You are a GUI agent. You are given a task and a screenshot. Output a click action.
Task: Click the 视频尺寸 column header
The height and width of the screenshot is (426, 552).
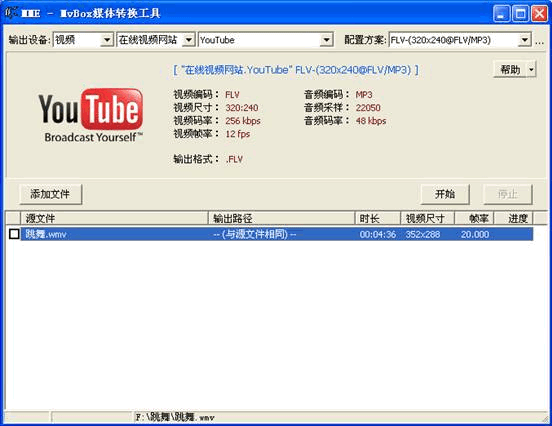tap(428, 219)
